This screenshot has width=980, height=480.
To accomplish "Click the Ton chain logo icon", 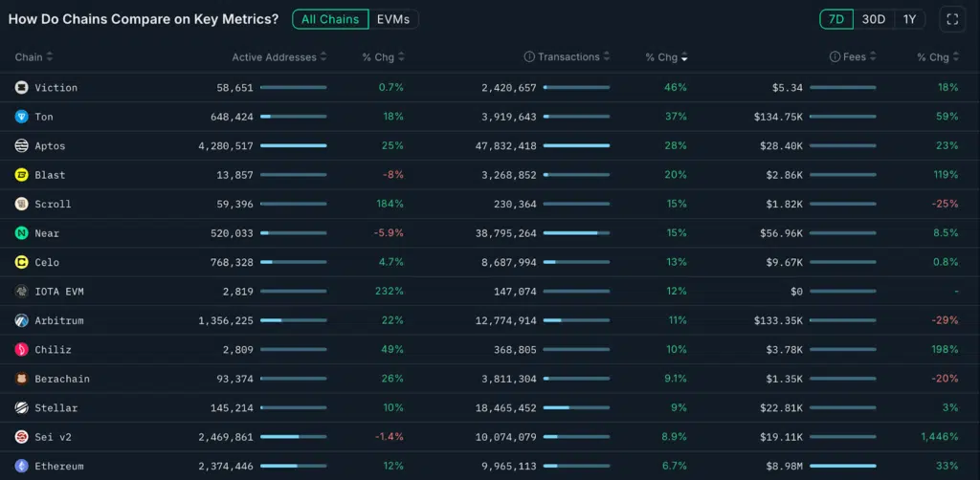I will [x=21, y=117].
